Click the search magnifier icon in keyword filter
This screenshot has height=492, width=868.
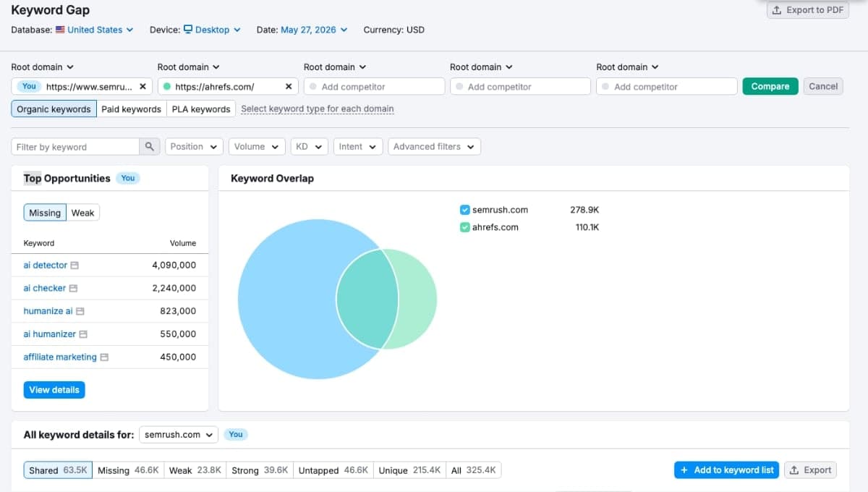point(149,147)
